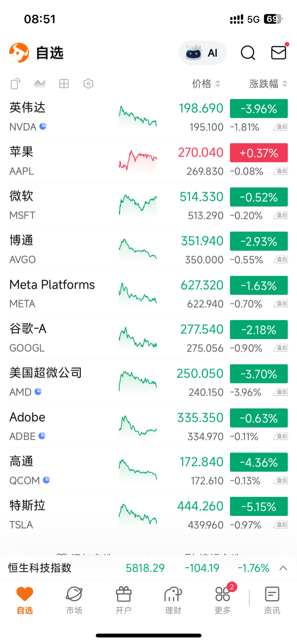Open the watchlist settings gear icon

pos(88,84)
